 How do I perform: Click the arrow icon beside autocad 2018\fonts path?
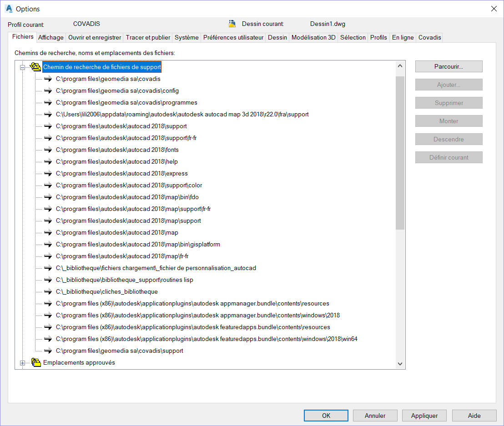pos(48,150)
